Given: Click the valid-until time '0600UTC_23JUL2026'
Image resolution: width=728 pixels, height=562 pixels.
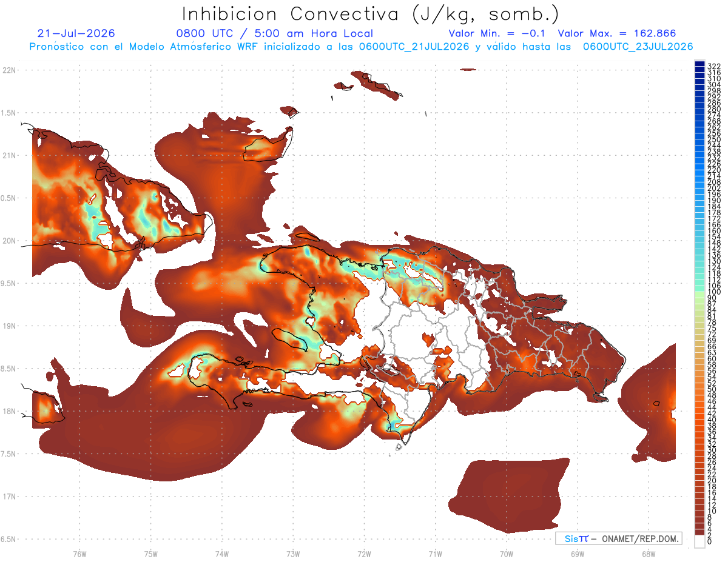Looking at the screenshot, I should pos(638,47).
